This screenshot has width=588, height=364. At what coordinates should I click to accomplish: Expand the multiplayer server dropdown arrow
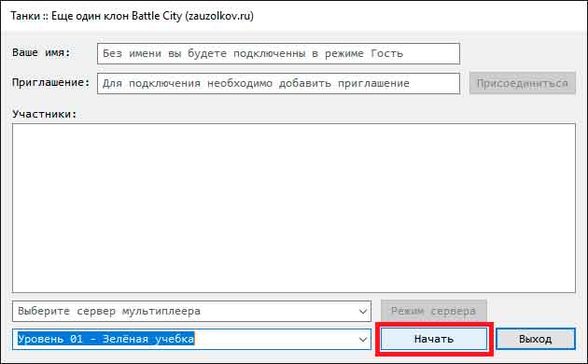pyautogui.click(x=363, y=311)
